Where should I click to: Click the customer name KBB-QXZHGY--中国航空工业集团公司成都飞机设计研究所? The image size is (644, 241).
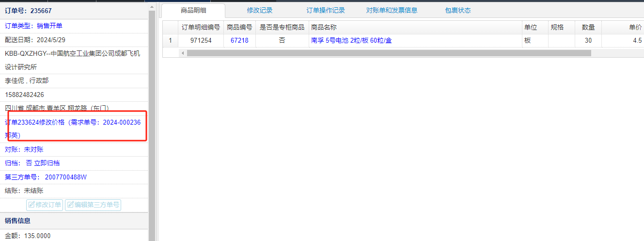pyautogui.click(x=73, y=60)
